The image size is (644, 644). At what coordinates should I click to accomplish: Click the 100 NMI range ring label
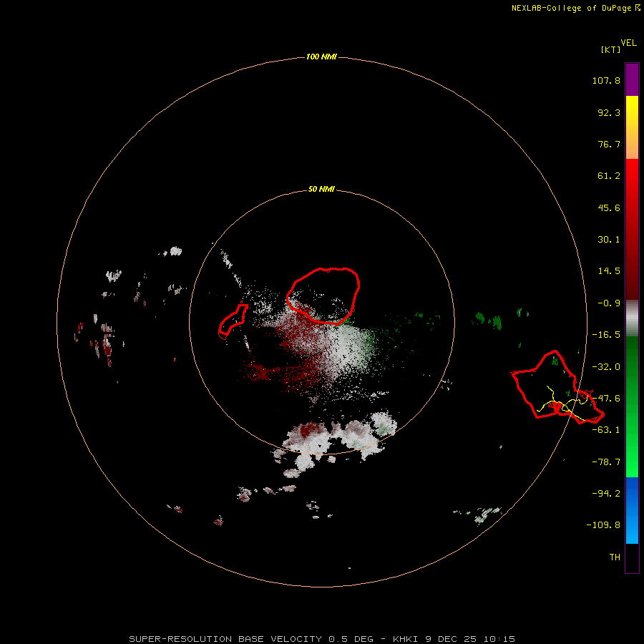[x=321, y=57]
